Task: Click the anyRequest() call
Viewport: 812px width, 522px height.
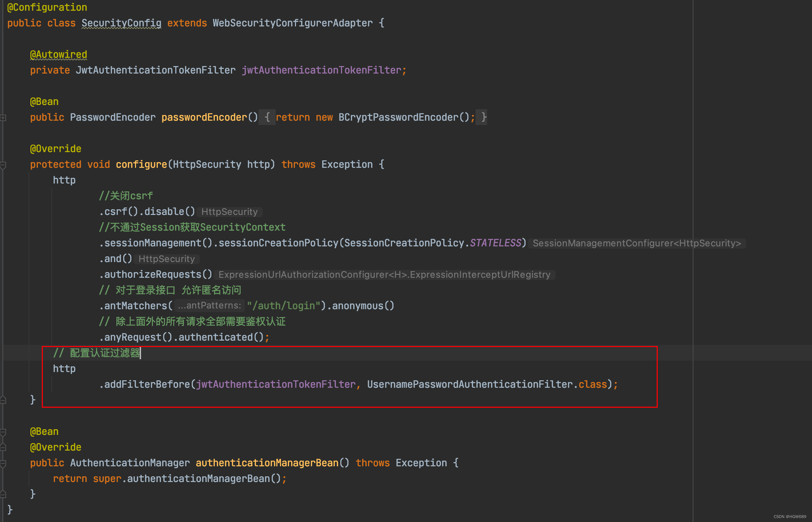Action: pos(138,337)
